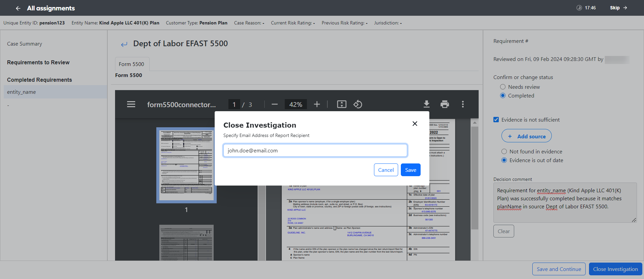Click the Close Investigation bottom button

coord(615,269)
